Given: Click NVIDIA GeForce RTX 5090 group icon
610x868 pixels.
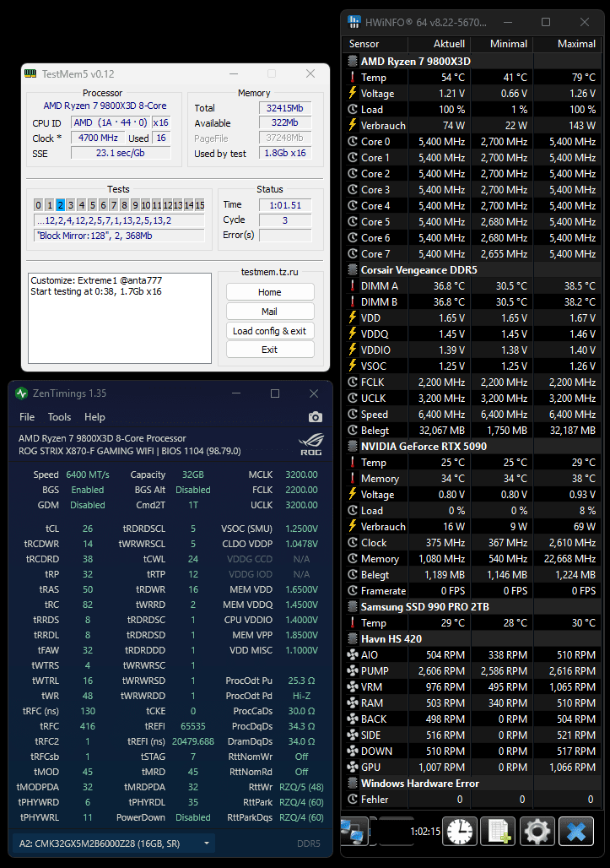Looking at the screenshot, I should (353, 446).
